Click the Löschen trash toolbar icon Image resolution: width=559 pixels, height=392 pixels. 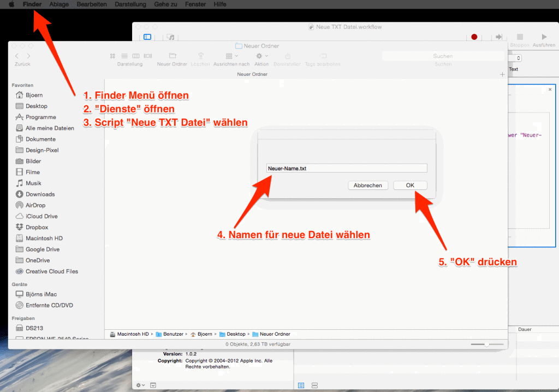(x=201, y=56)
